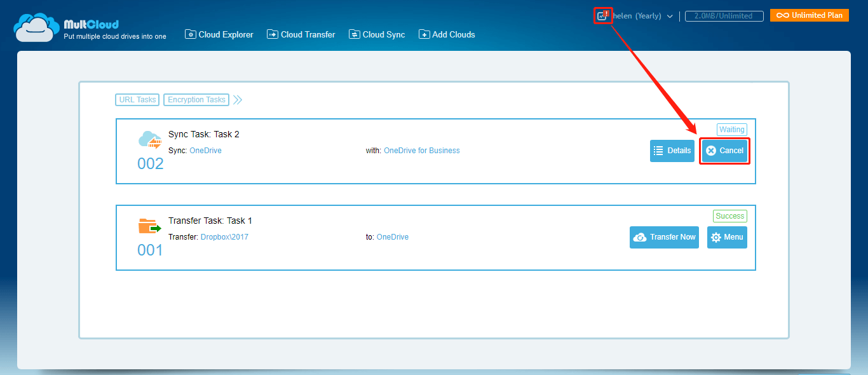This screenshot has height=375, width=868.
Task: Open the OneDrive destination link of Task 1
Action: point(393,237)
